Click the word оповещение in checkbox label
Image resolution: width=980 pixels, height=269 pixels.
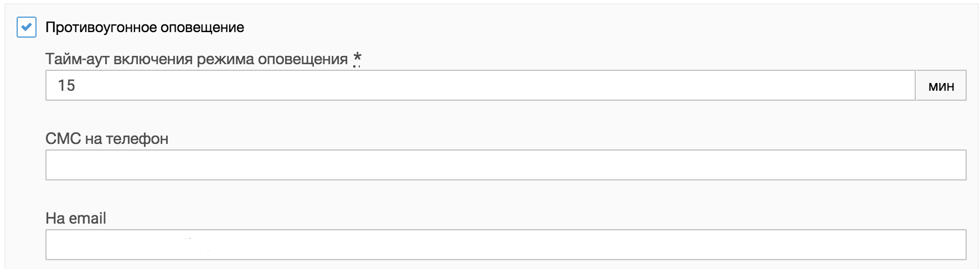coord(202,27)
